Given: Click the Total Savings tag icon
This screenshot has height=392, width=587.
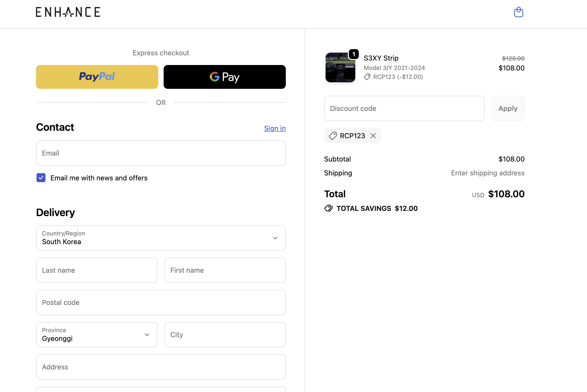Looking at the screenshot, I should pos(329,208).
